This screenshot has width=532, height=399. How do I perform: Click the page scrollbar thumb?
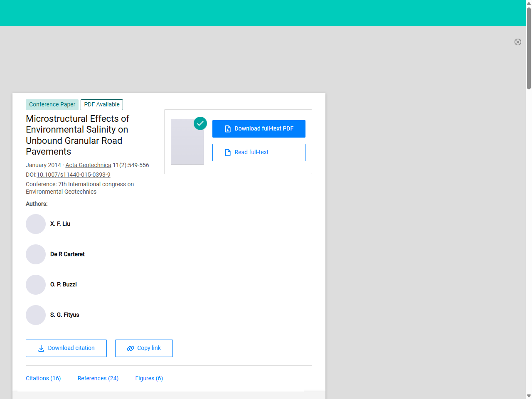pos(529,48)
